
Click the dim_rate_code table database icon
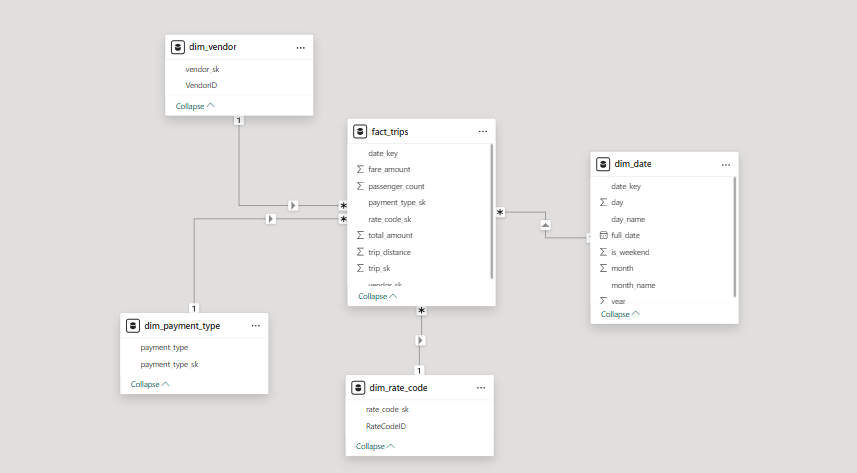click(x=358, y=387)
